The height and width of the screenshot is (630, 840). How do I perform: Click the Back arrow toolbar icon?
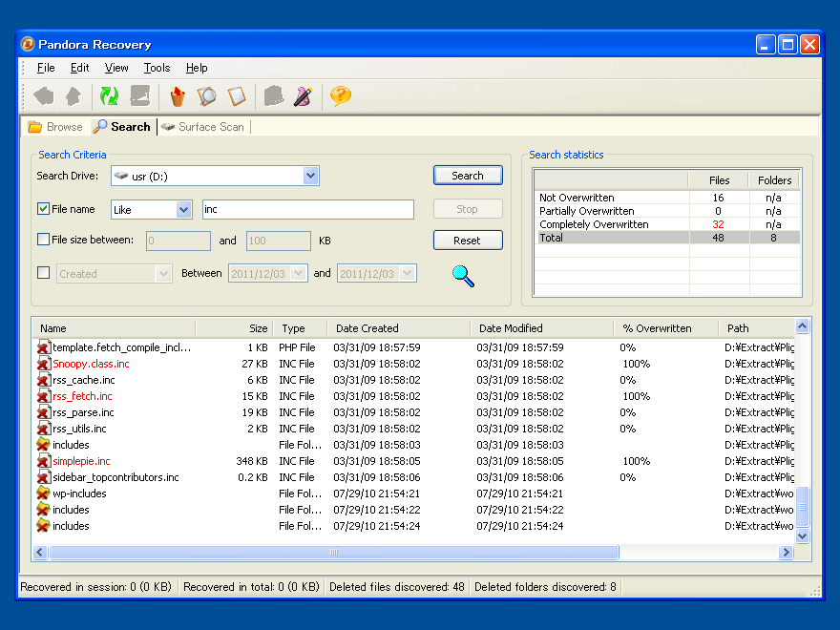point(44,96)
